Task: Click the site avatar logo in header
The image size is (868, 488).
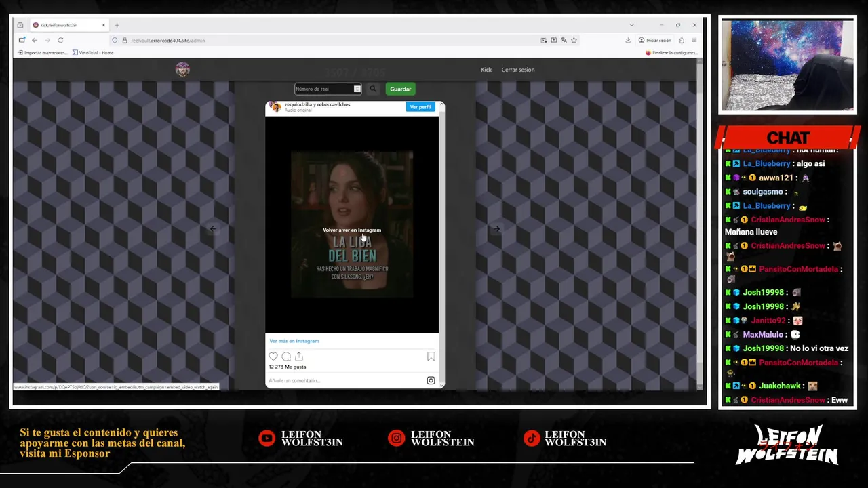Action: pos(182,69)
